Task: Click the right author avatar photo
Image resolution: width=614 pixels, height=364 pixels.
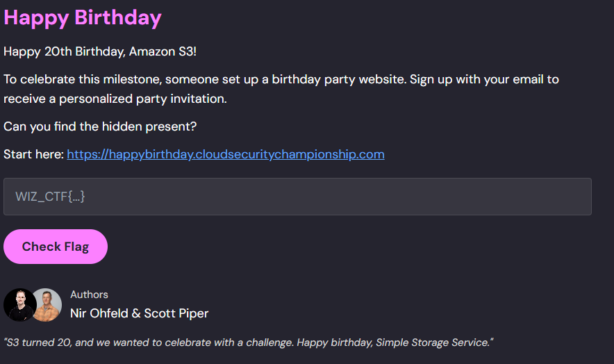Action: point(48,305)
